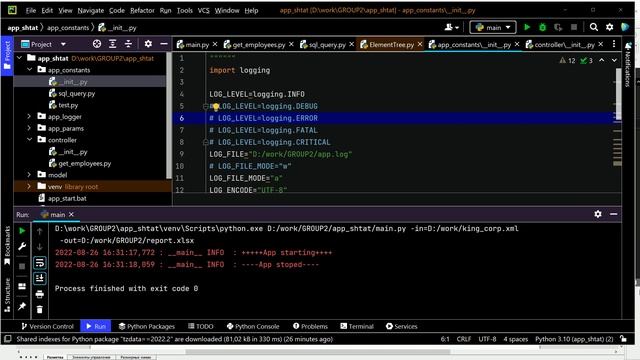Viewport: 640px width, 360px height.
Task: Click the Python 3.10 interpreter status widget
Action: (x=574, y=339)
